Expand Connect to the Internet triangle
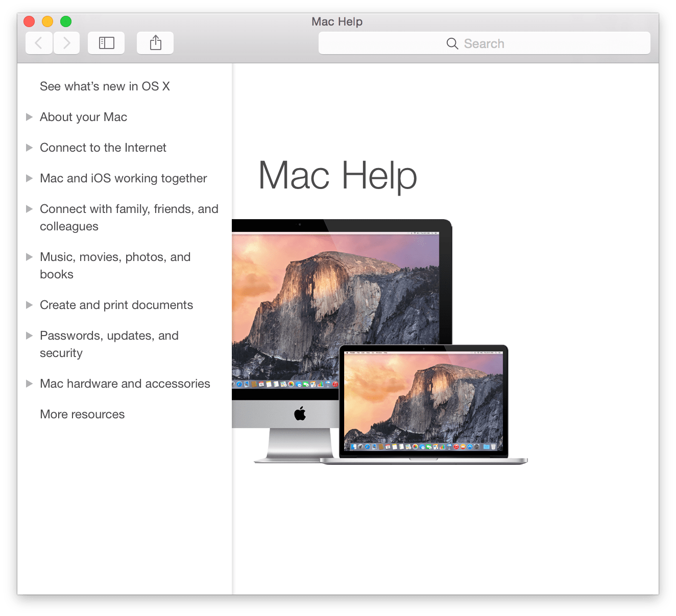This screenshot has height=616, width=676. (x=29, y=148)
